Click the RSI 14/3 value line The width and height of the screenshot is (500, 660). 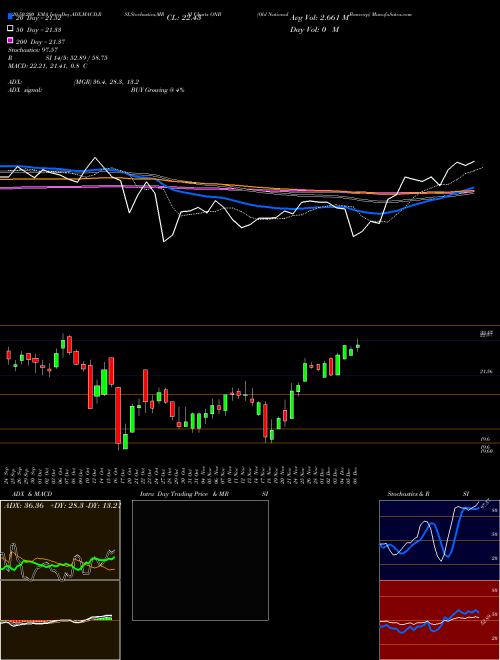pyautogui.click(x=58, y=58)
